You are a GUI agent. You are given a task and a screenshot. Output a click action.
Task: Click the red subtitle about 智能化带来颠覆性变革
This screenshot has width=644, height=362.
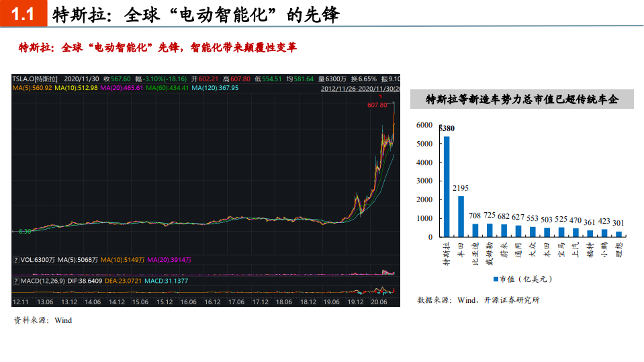[158, 48]
